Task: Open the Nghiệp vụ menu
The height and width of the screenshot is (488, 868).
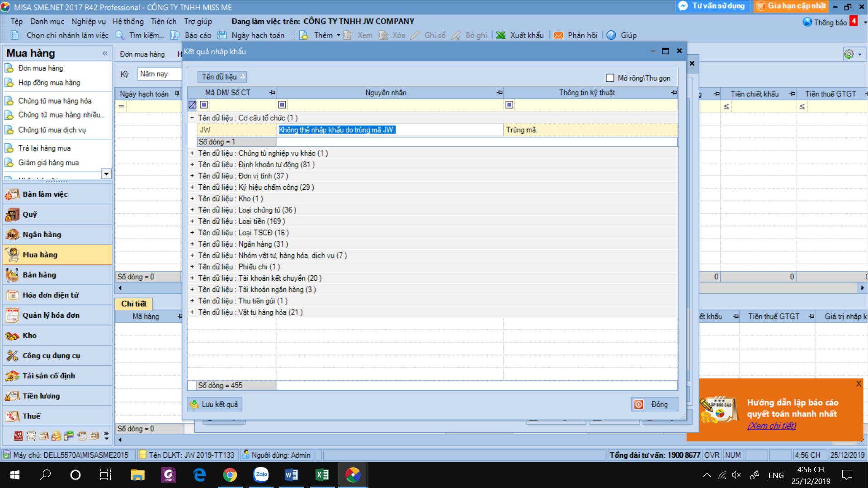Action: (x=89, y=21)
